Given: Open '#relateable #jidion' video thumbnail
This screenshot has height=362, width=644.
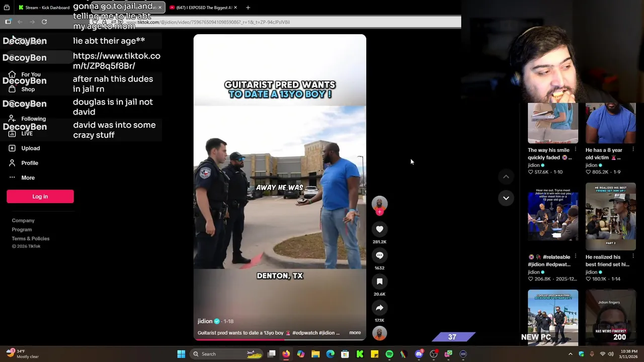Looking at the screenshot, I should pos(553,217).
